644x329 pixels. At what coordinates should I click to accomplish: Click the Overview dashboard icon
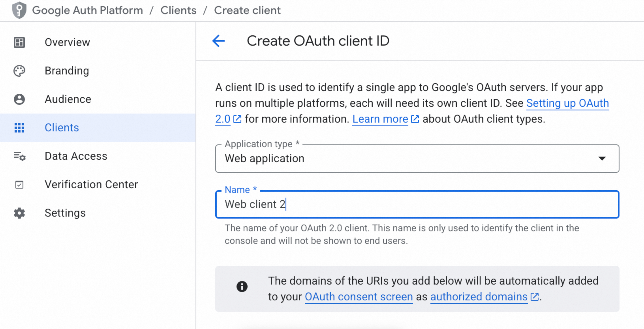pyautogui.click(x=19, y=42)
